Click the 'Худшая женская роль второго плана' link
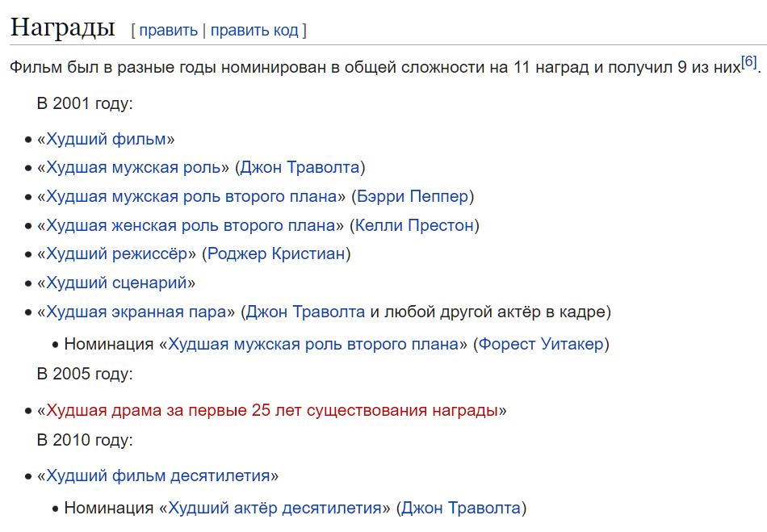 (x=191, y=225)
